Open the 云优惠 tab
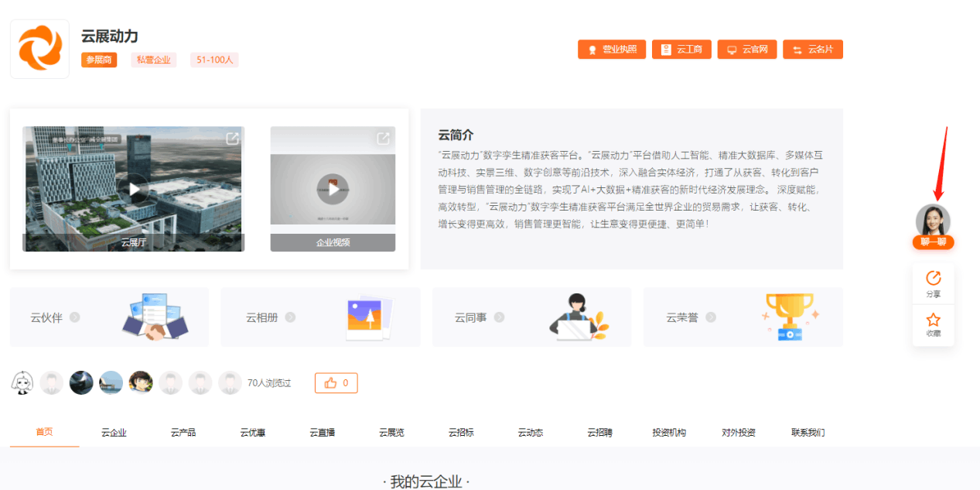Screen dimensions: 980x490 click(x=252, y=433)
